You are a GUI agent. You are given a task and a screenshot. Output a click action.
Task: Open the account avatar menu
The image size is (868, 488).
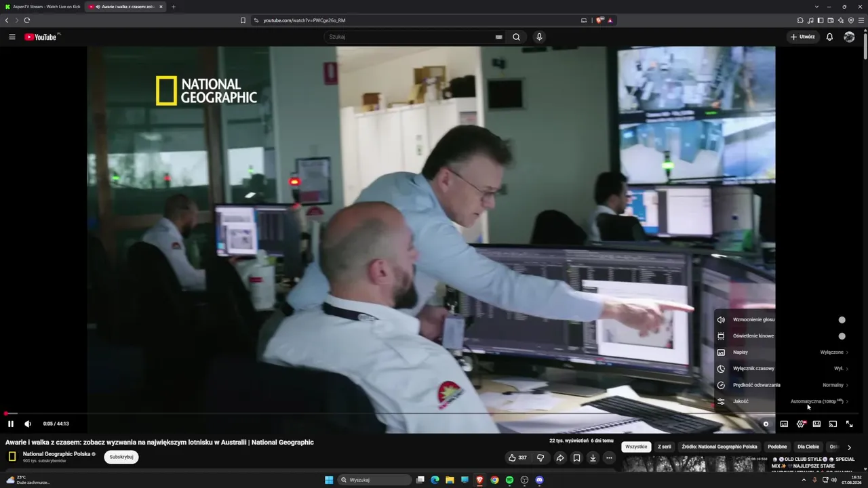tap(849, 37)
